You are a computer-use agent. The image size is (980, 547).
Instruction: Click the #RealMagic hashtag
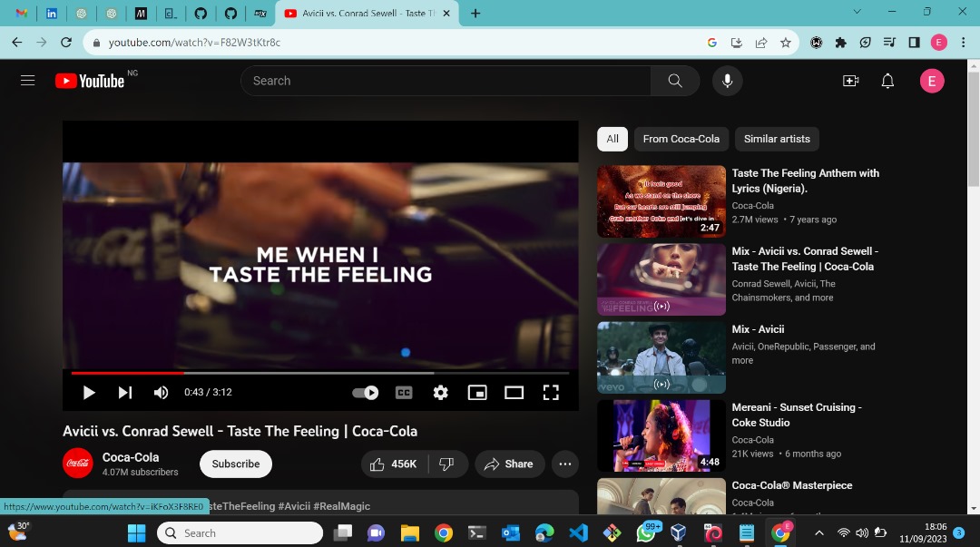click(342, 506)
